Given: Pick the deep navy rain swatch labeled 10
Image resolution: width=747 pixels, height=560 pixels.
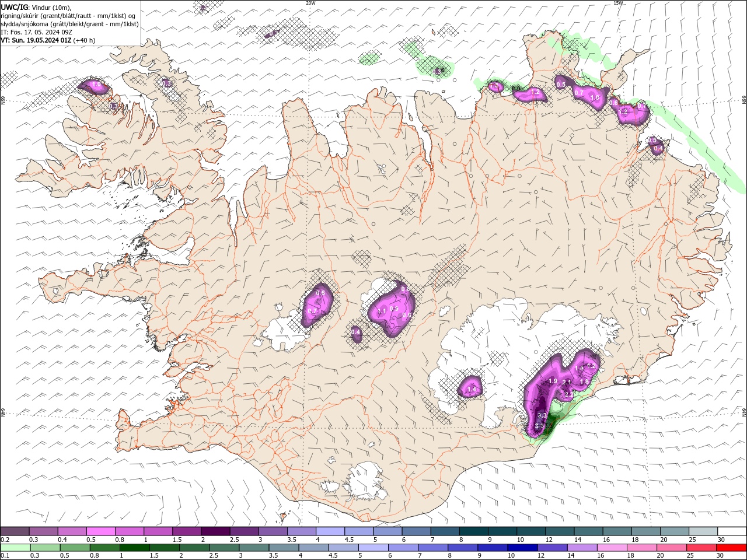Looking at the screenshot, I should [522, 548].
